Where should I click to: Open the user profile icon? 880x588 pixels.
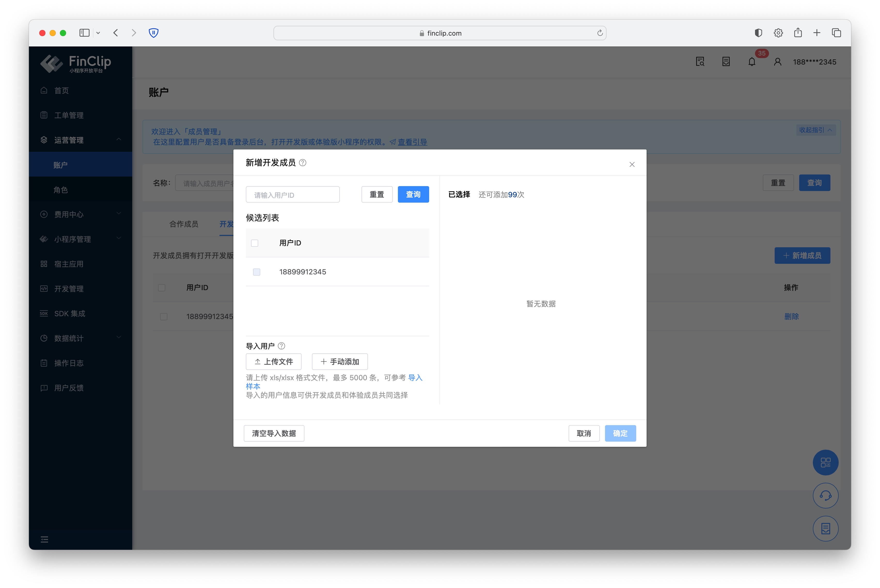click(777, 62)
